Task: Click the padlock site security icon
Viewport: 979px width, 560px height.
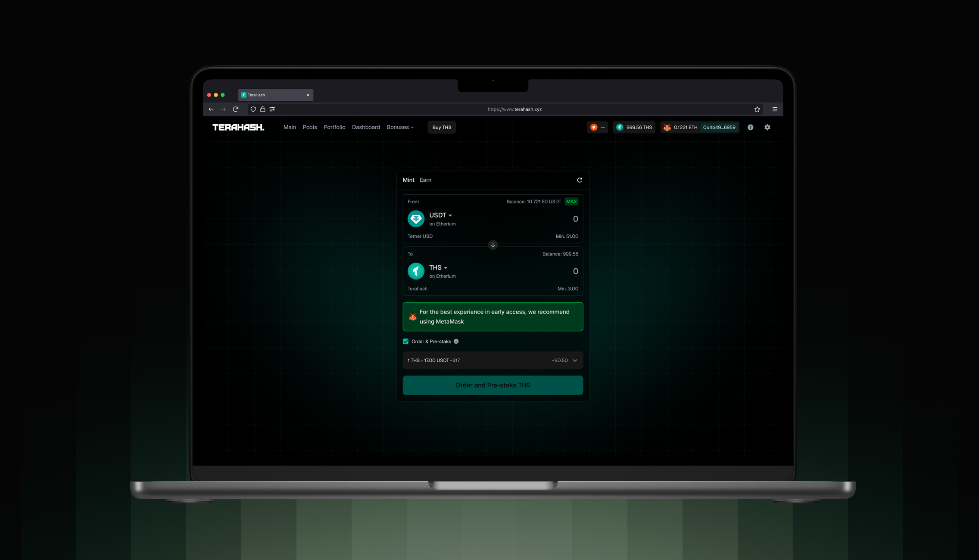Action: click(263, 109)
